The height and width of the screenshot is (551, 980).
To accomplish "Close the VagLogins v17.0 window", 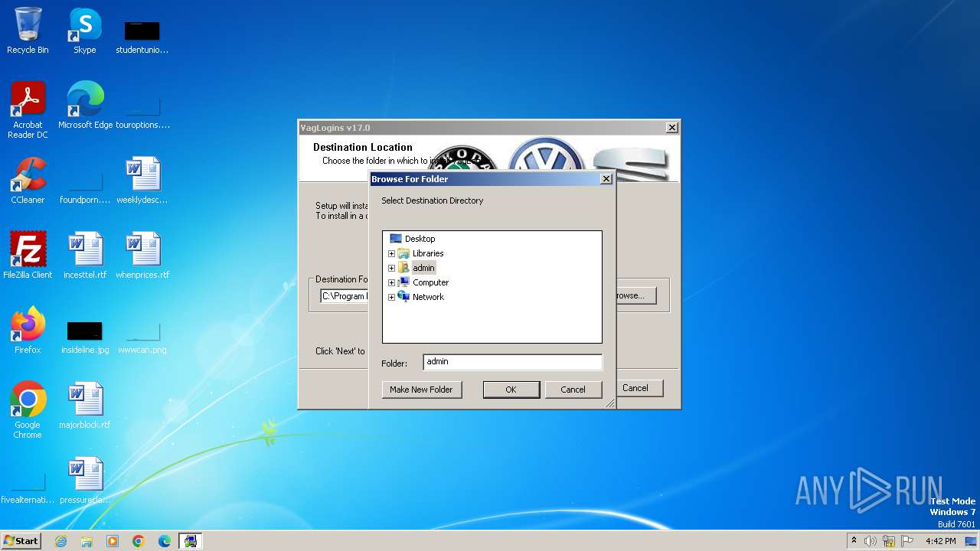I will (671, 128).
